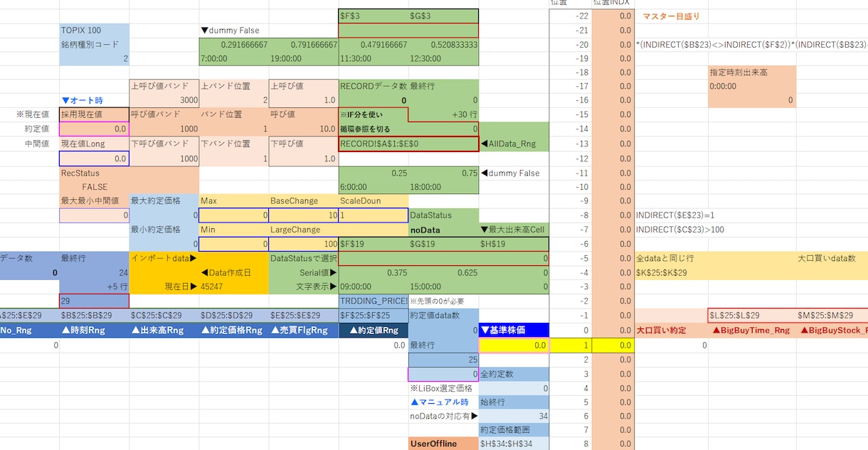Select the UserOffline orange cell

443,444
